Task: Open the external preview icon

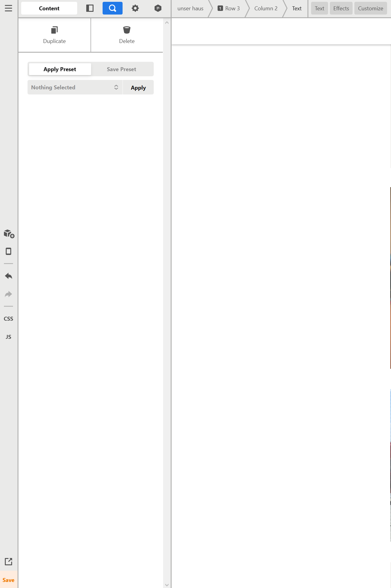Action: tap(8, 562)
